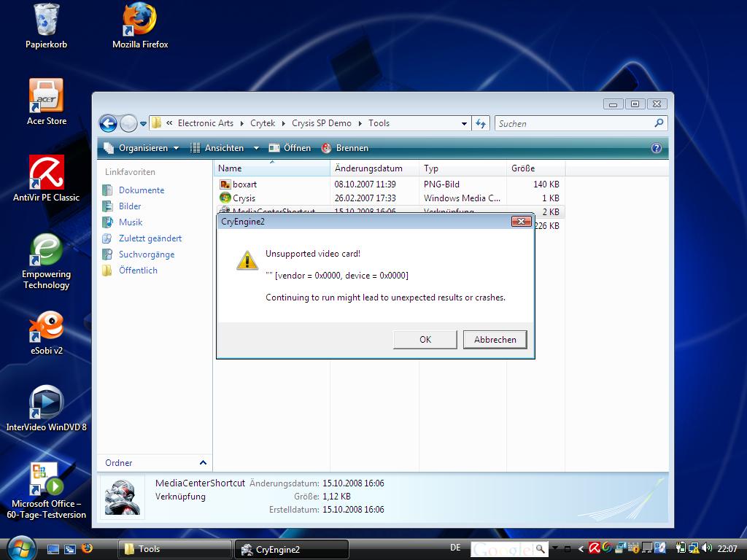Click the Suchen search field

[574, 124]
